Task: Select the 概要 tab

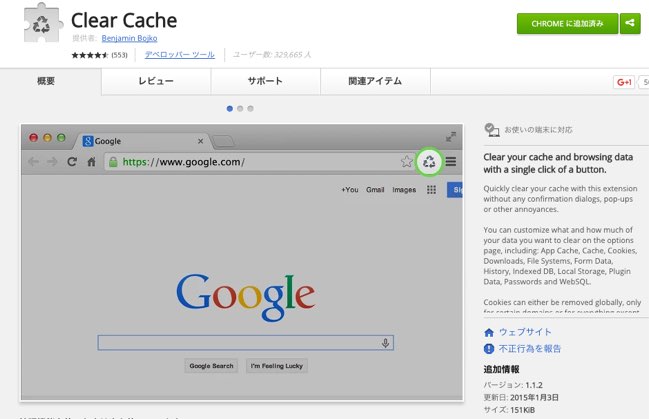Action: pyautogui.click(x=46, y=81)
